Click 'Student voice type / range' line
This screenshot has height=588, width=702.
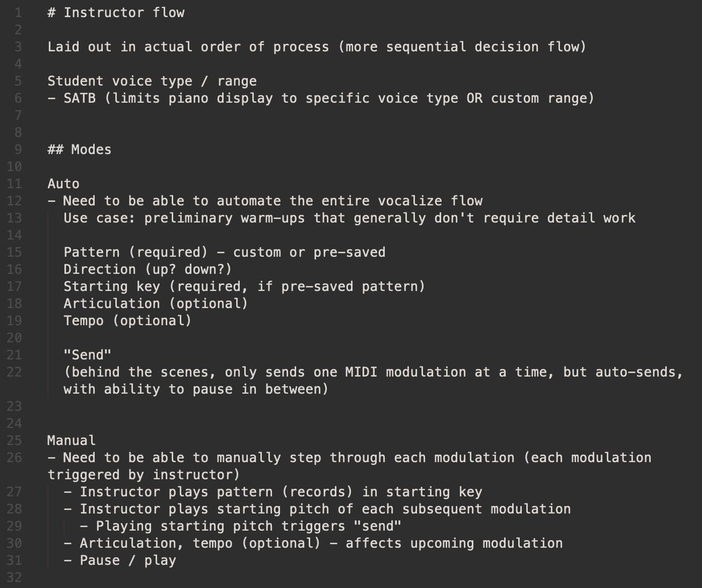click(x=152, y=81)
